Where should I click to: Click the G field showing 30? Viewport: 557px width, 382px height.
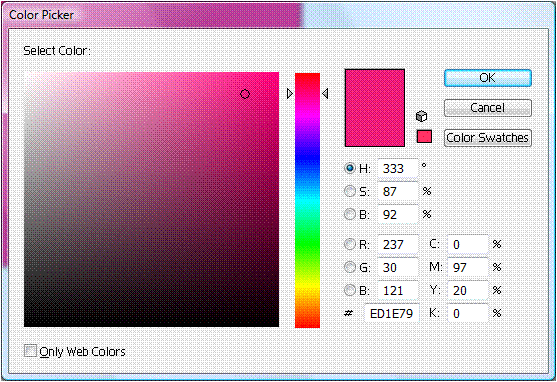pos(398,267)
